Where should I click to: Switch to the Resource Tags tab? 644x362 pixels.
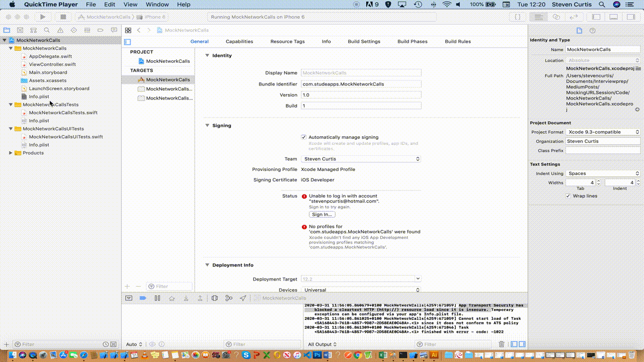tap(287, 41)
